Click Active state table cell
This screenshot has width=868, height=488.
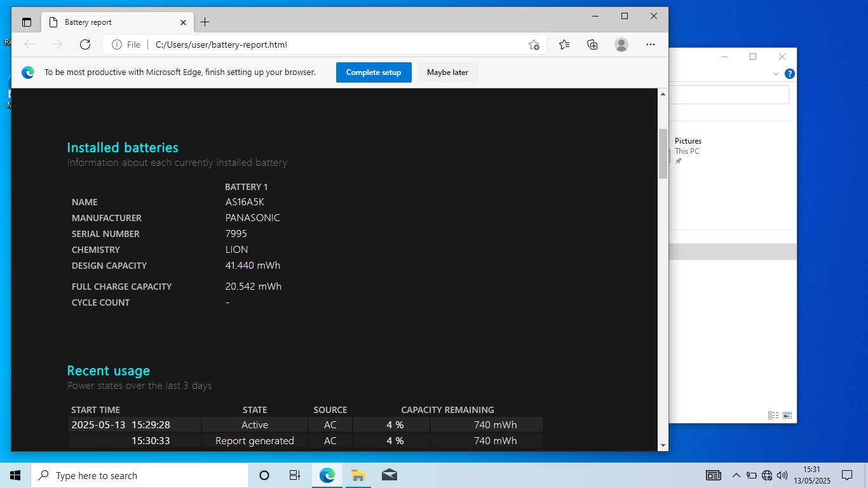click(x=255, y=425)
